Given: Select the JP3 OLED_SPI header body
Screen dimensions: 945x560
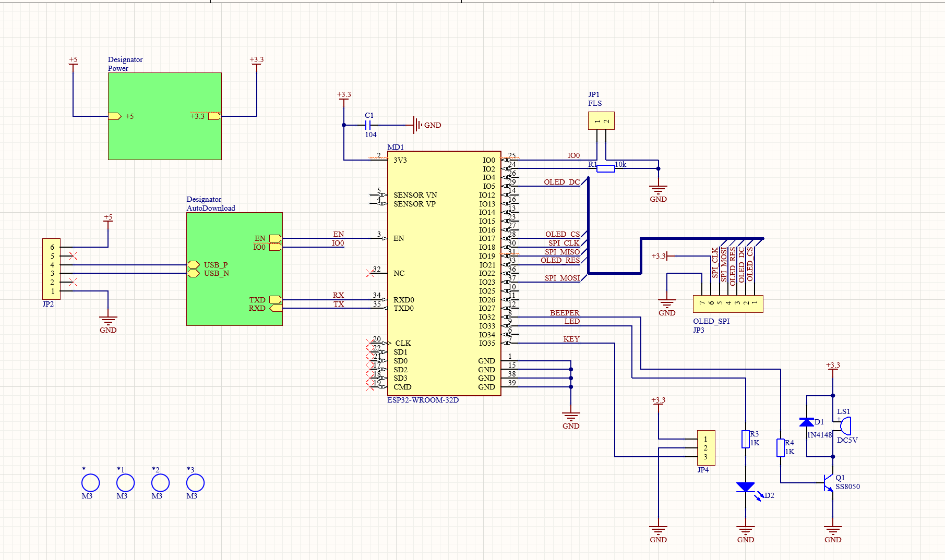Looking at the screenshot, I should click(728, 304).
